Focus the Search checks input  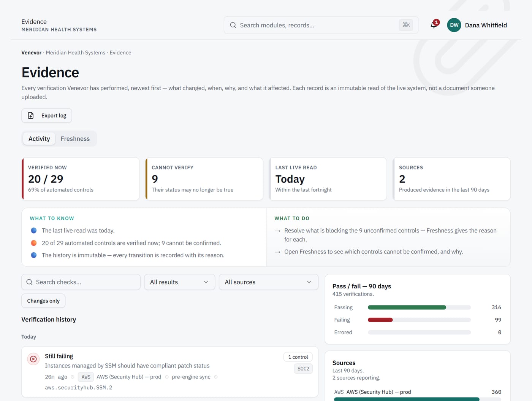[x=81, y=282]
